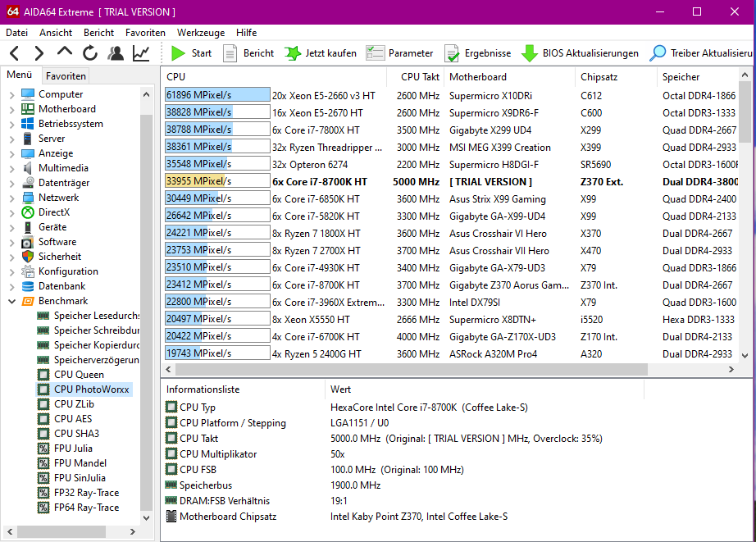
Task: Click the refresh icon in the toolbar
Action: tap(90, 52)
